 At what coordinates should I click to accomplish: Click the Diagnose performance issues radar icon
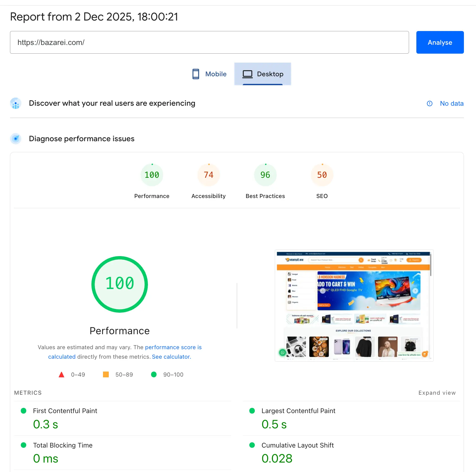(x=15, y=139)
